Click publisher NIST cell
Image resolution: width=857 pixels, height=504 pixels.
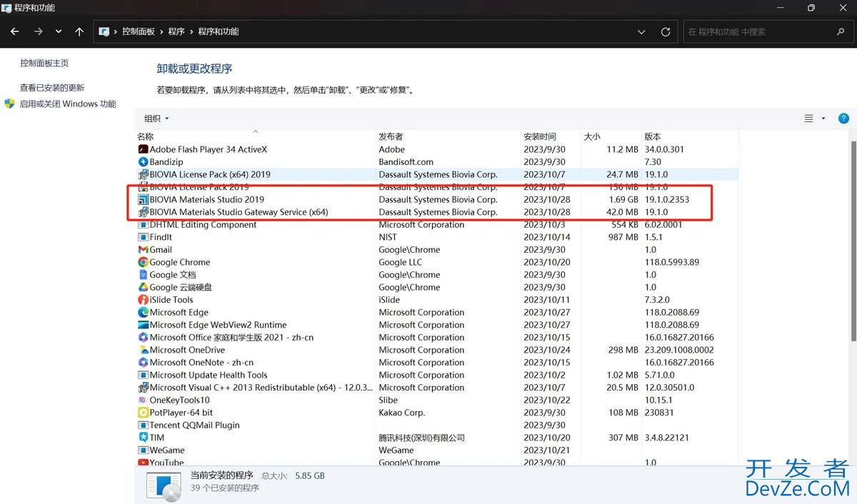coord(388,237)
